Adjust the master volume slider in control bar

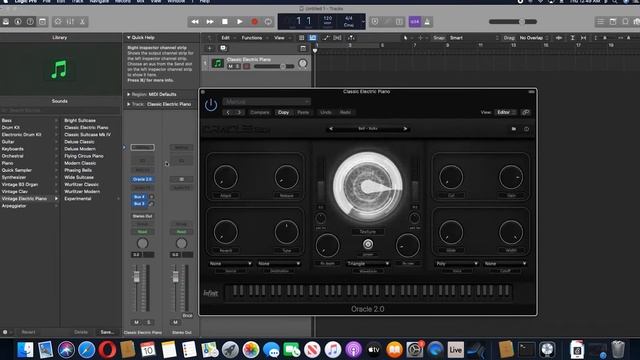[513, 22]
